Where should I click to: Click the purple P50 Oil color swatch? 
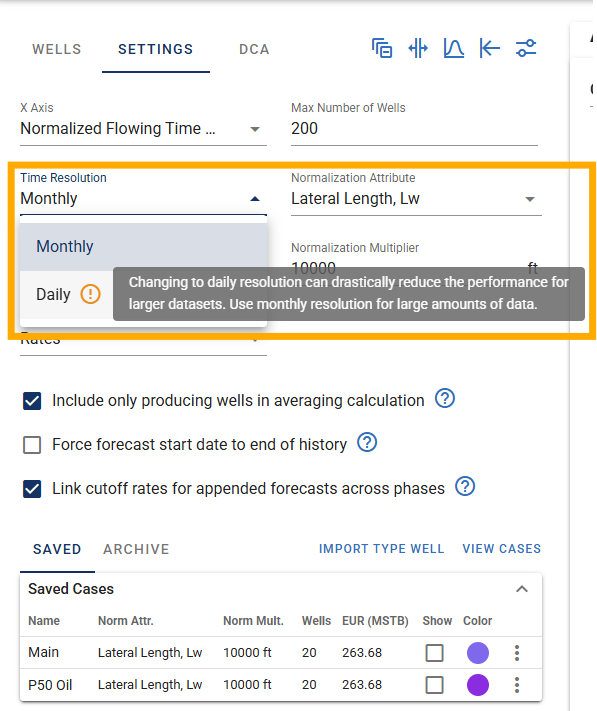[478, 685]
